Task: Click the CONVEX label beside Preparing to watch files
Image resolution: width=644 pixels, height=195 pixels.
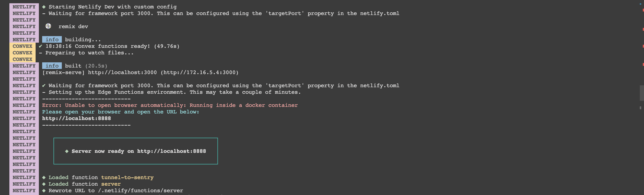Action: [x=22, y=53]
